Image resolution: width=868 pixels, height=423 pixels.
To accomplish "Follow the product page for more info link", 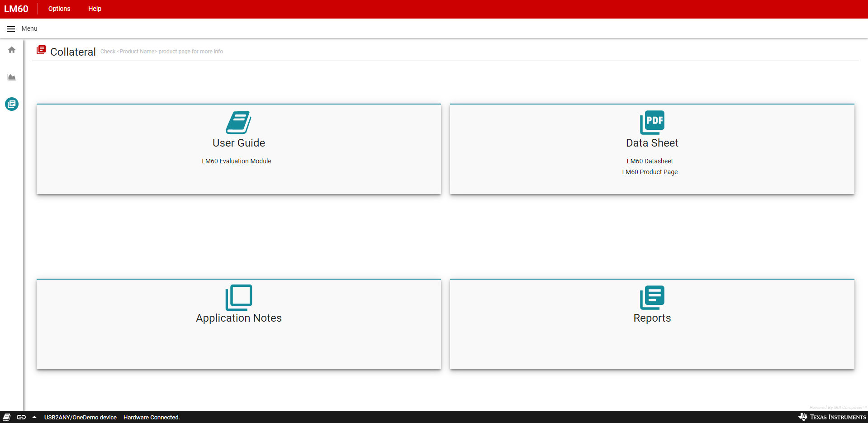I will [161, 52].
